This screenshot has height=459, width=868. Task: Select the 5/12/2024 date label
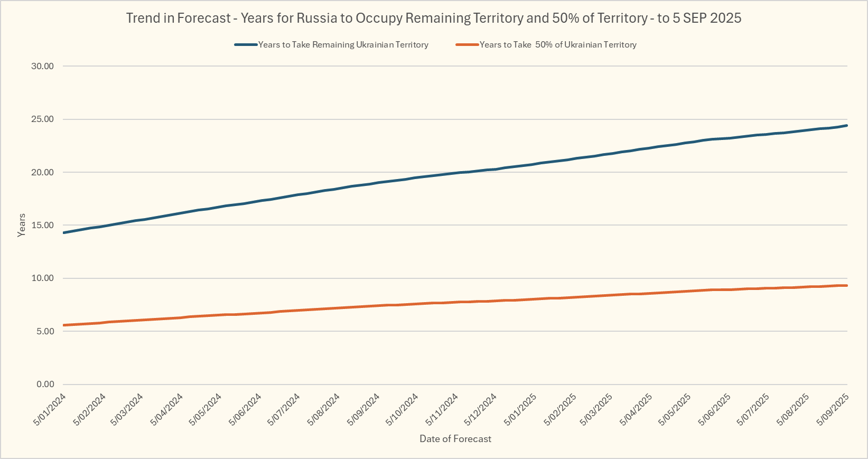click(481, 409)
